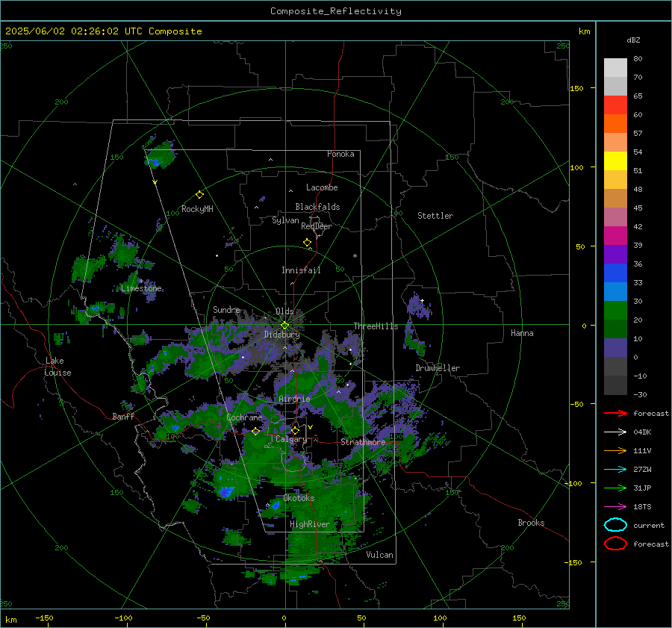Click the yellow diamond marker below RedDeer
672x628 pixels.
[x=307, y=243]
